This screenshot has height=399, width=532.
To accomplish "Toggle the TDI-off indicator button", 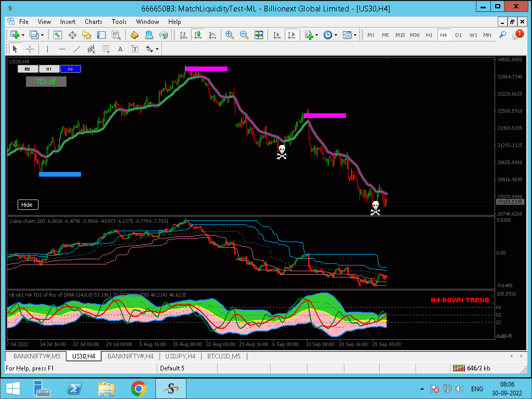I will [46, 82].
